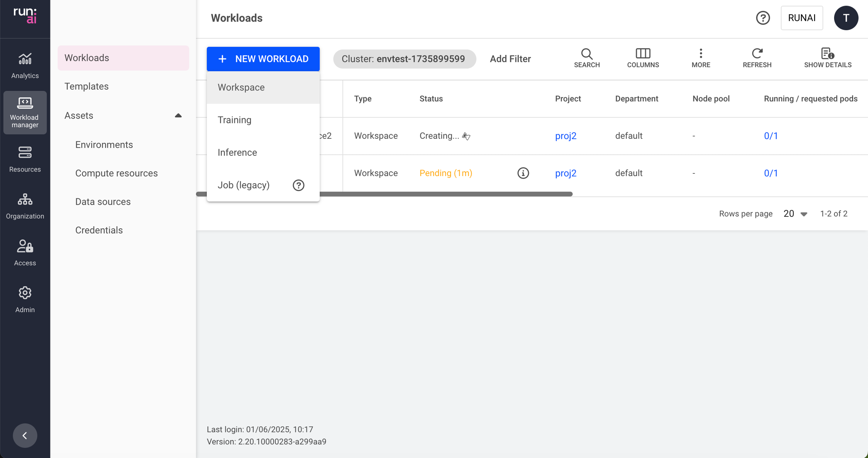The height and width of the screenshot is (458, 868).
Task: Open the Analytics section
Action: (25, 64)
